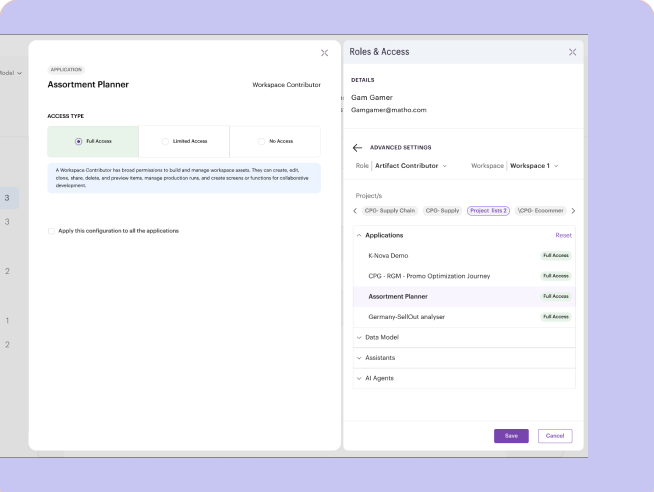Reset the Applications access settings
This screenshot has width=654, height=492.
click(563, 235)
